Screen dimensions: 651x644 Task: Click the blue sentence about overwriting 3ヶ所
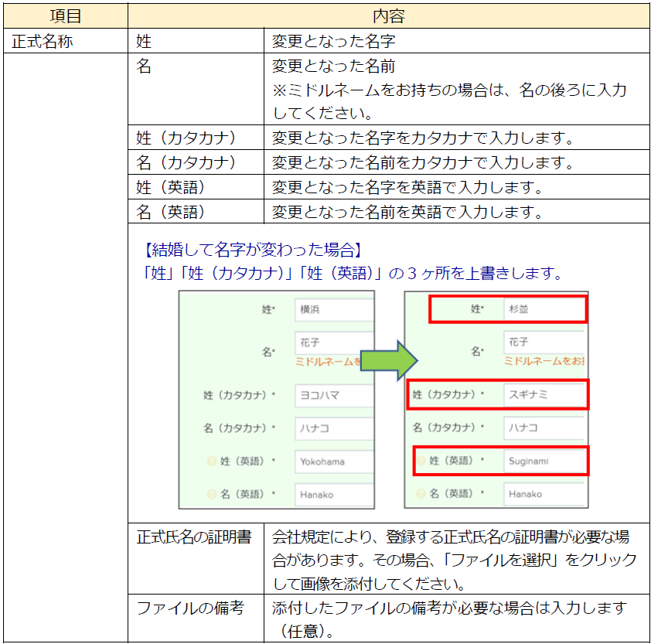pos(352,273)
